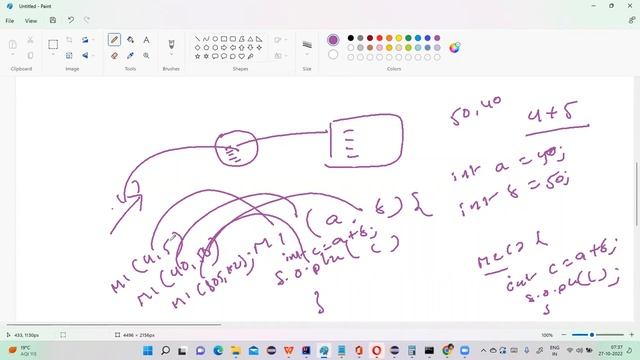
Task: Click the Size line thickness icon
Action: (307, 44)
